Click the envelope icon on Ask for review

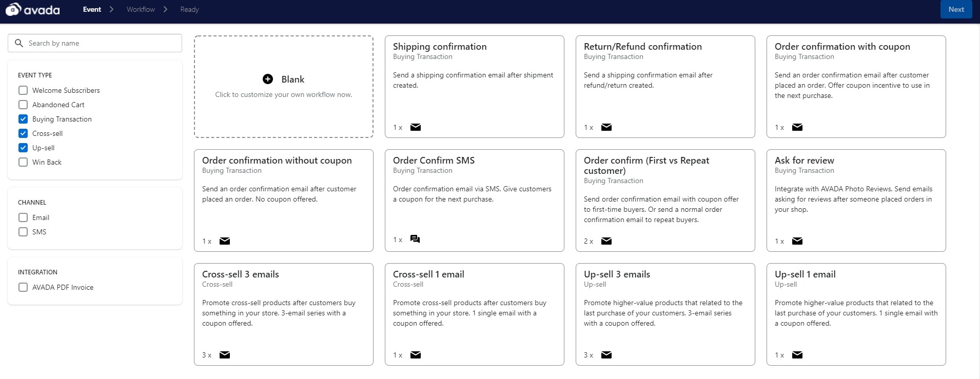tap(797, 241)
